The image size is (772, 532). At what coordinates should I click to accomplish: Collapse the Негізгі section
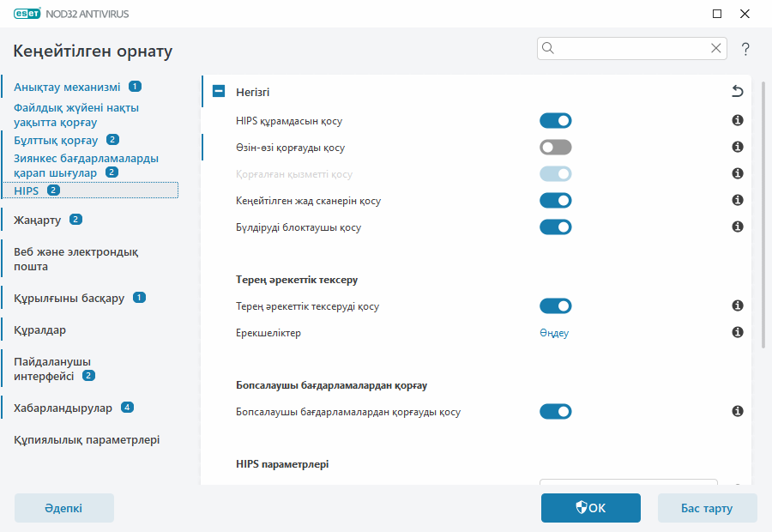click(x=220, y=92)
